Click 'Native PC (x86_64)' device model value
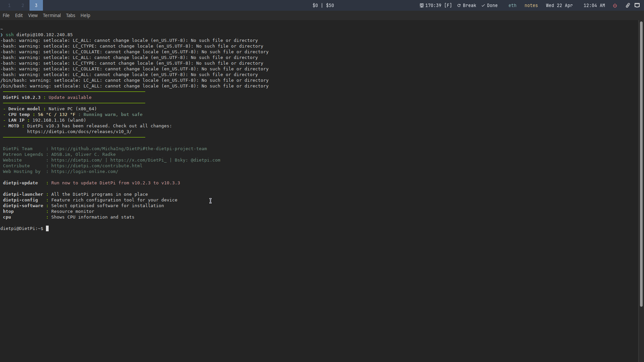Screen dimensions: 644x362 click(x=73, y=109)
